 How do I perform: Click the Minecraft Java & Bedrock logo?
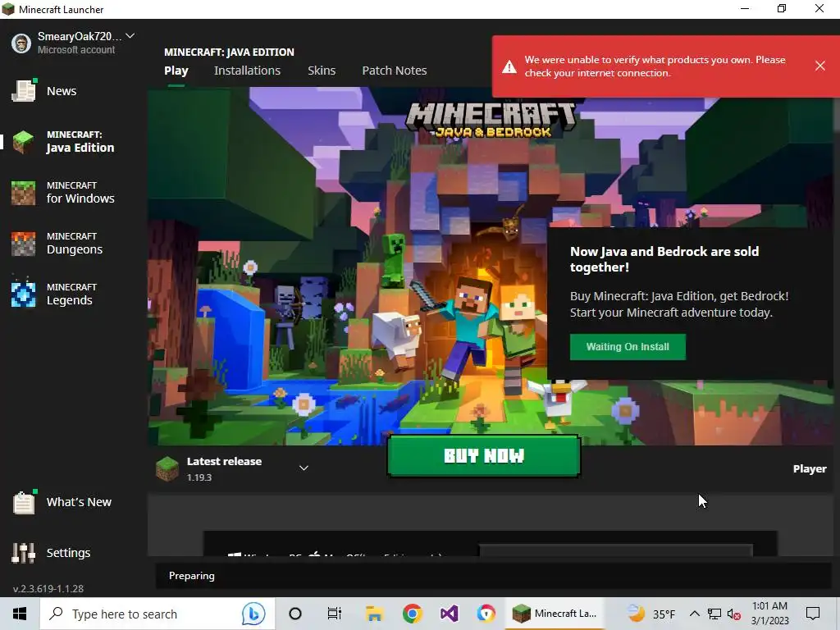[491, 120]
